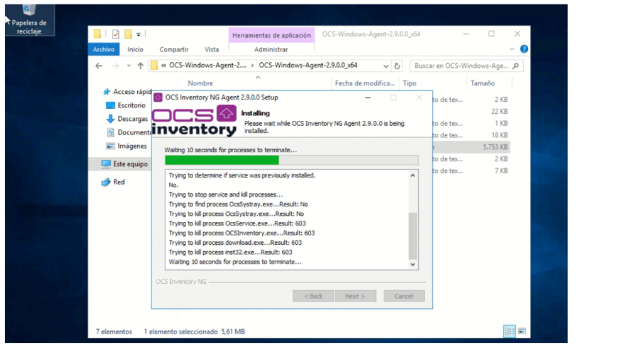
Task: Open Descargas in navigation pane
Action: (x=127, y=119)
